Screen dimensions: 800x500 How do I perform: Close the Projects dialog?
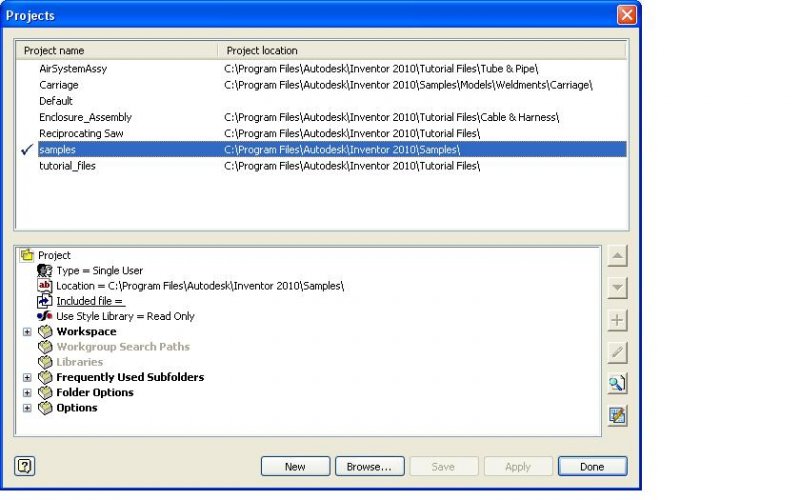(627, 15)
